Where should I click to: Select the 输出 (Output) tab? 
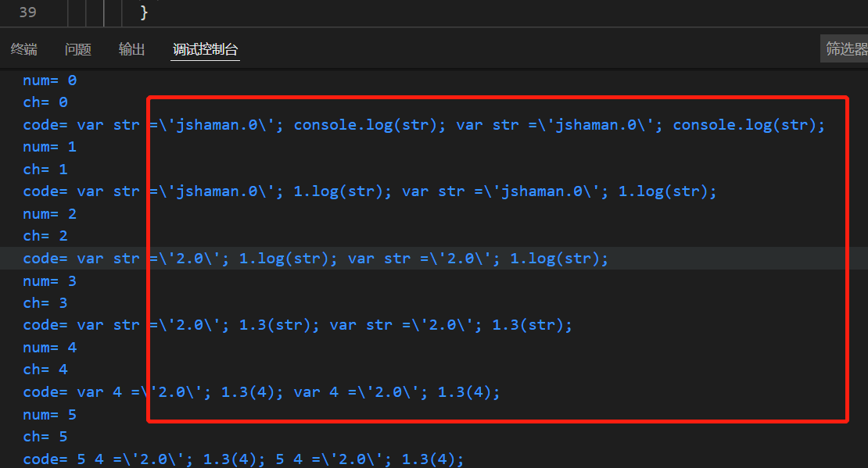coord(131,48)
